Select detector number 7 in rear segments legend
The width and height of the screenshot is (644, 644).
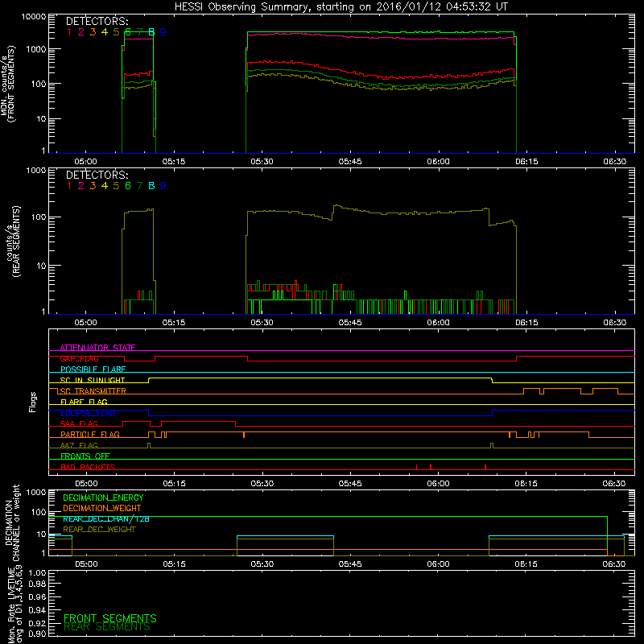click(139, 186)
